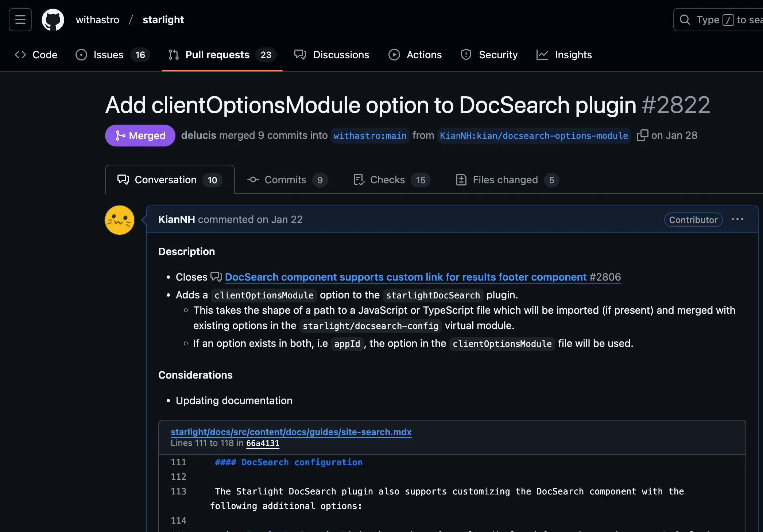This screenshot has height=532, width=763.
Task: Open the Security tab
Action: tap(489, 55)
